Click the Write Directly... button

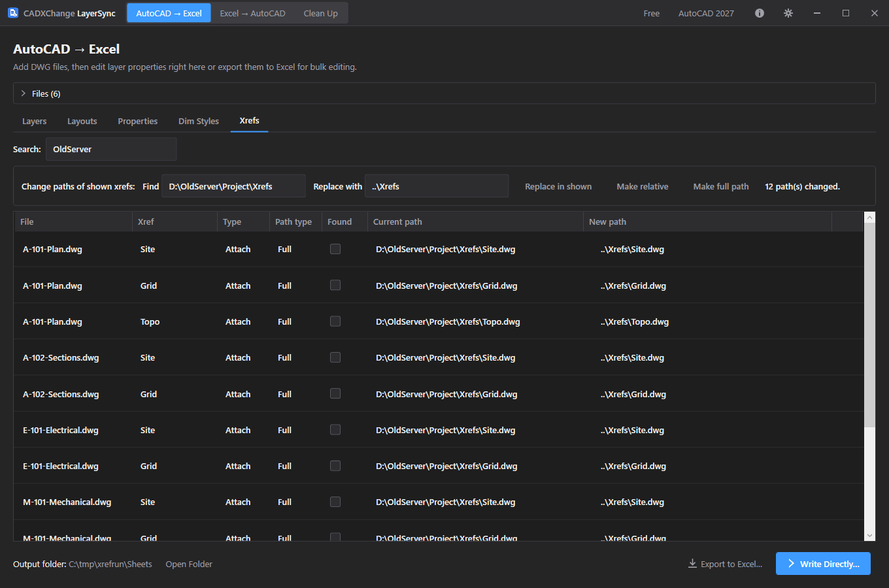(823, 564)
